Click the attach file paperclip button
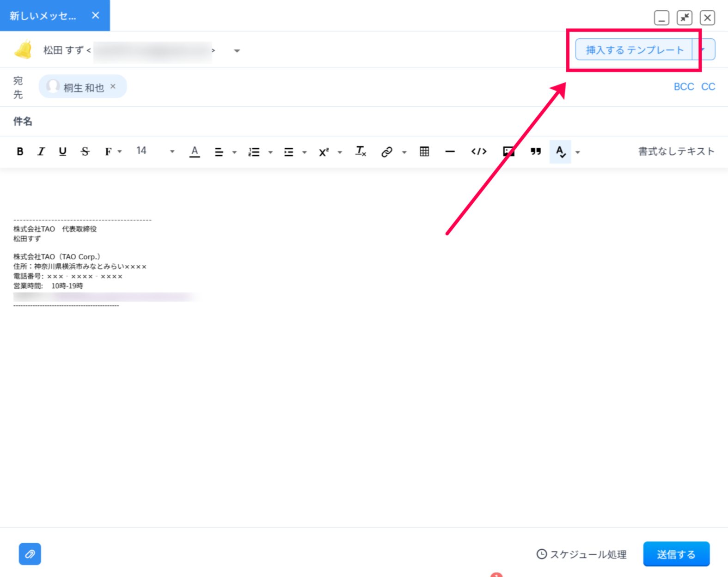Viewport: 728px width, 577px height. (x=30, y=553)
